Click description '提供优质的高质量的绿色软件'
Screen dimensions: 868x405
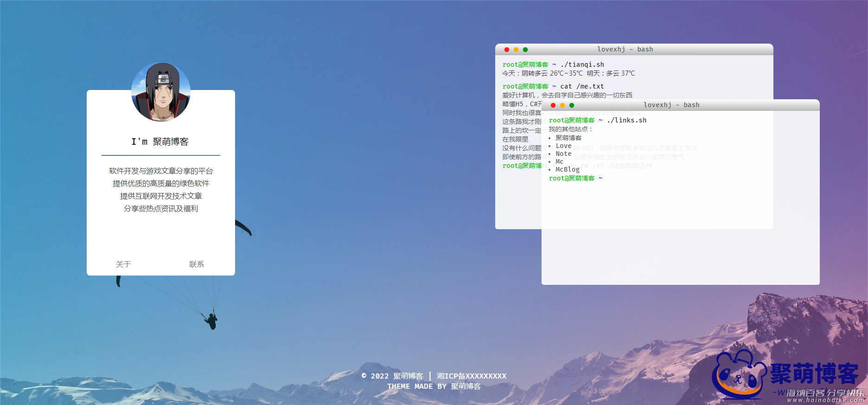(161, 184)
